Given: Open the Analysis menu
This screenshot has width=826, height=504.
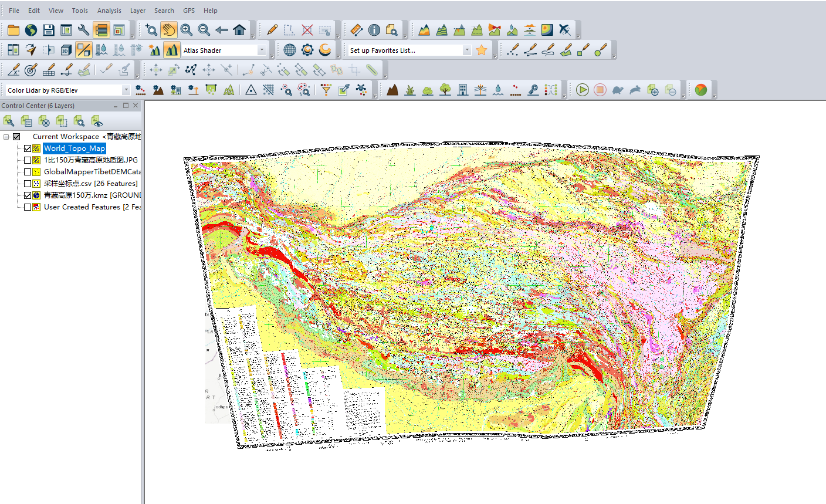Looking at the screenshot, I should click(x=109, y=11).
